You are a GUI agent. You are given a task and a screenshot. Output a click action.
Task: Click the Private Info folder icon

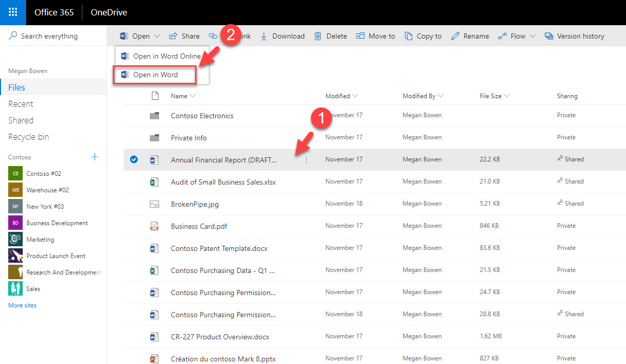(x=154, y=138)
